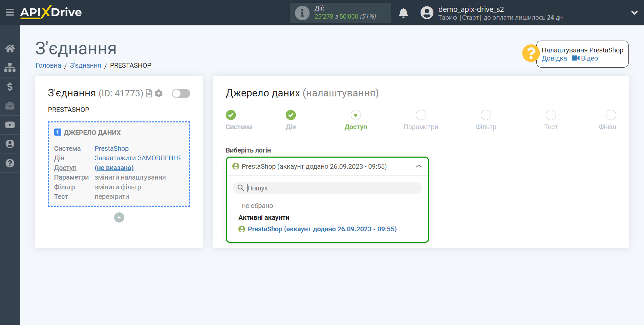Open the hamburger menu
Viewport: 644px width, 325px height.
pyautogui.click(x=10, y=13)
